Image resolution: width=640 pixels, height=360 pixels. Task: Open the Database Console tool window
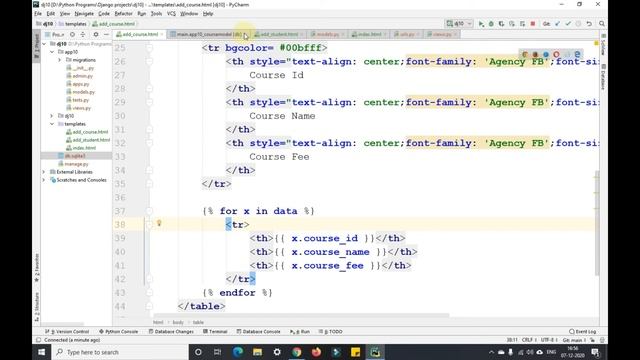tap(258, 331)
